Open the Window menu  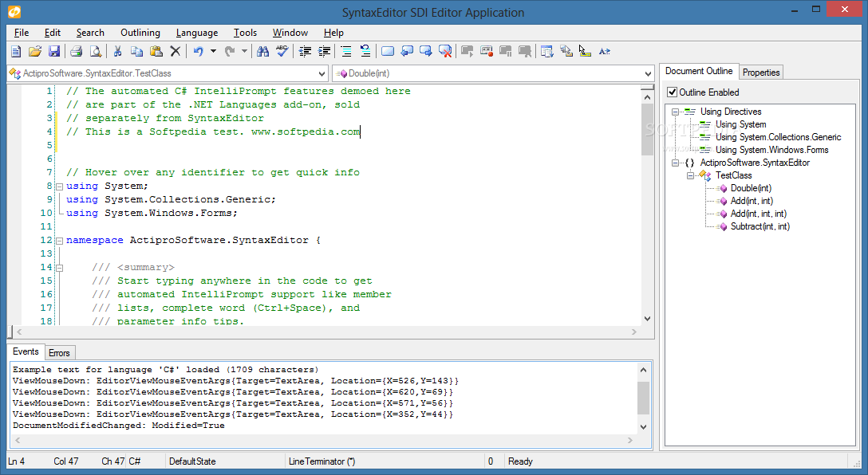tap(290, 33)
